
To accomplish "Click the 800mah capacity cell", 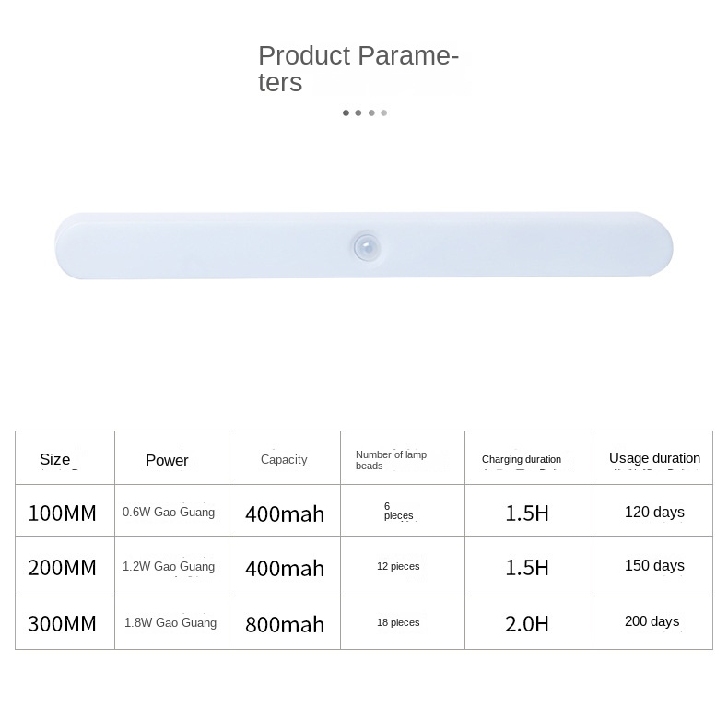I will point(285,624).
